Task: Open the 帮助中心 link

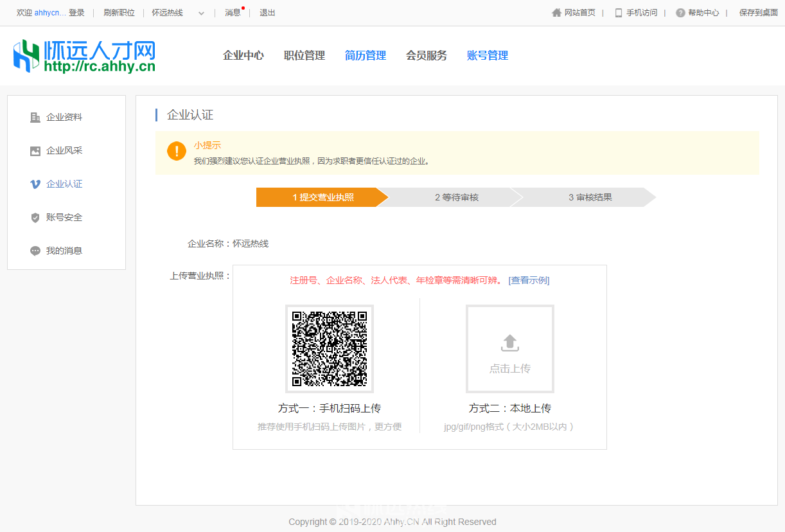Action: (x=703, y=13)
